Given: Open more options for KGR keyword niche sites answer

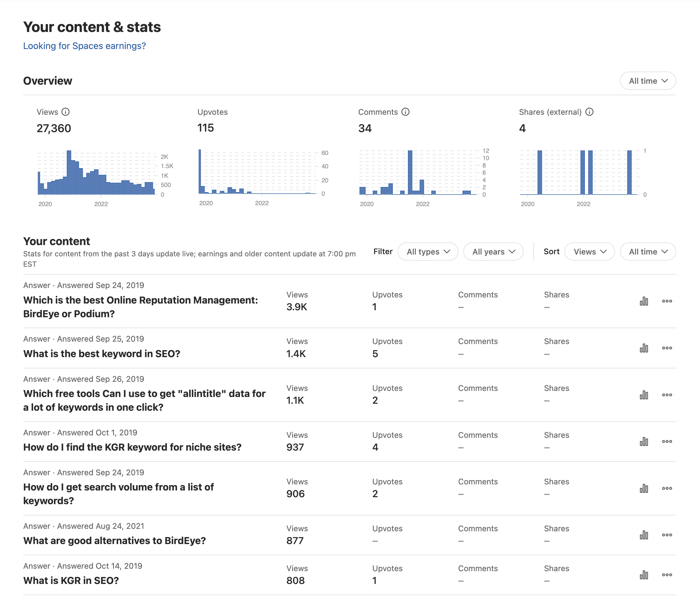Looking at the screenshot, I should (667, 442).
